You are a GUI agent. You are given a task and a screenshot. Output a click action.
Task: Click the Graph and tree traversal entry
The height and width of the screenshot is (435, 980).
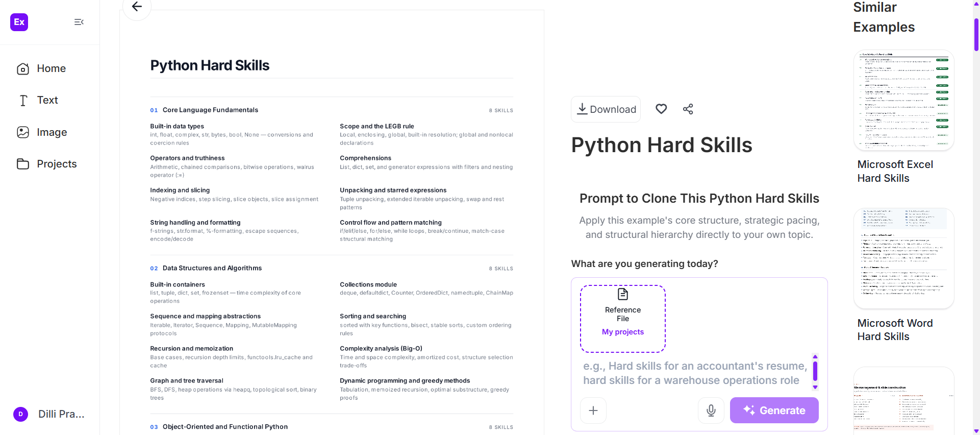point(187,381)
